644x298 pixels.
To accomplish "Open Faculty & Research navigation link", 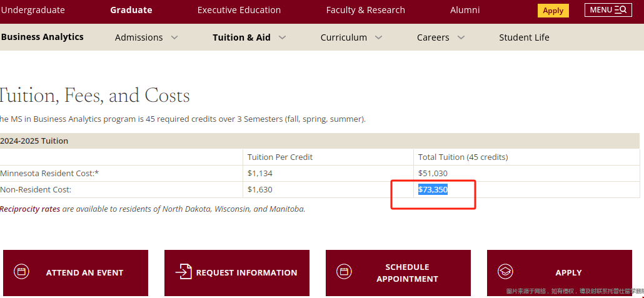I will coord(366,10).
